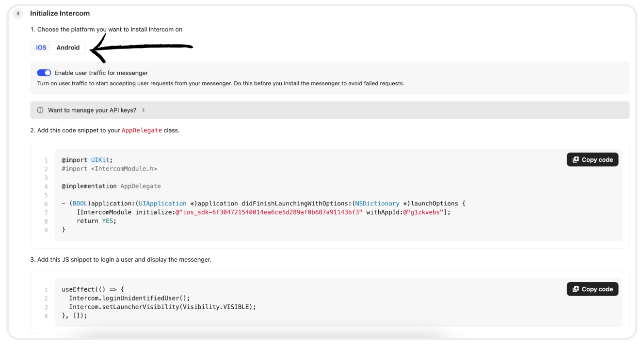Viewport: 644px width, 346px height.
Task: Disable the user traffic for messenger switch
Action: pos(44,73)
